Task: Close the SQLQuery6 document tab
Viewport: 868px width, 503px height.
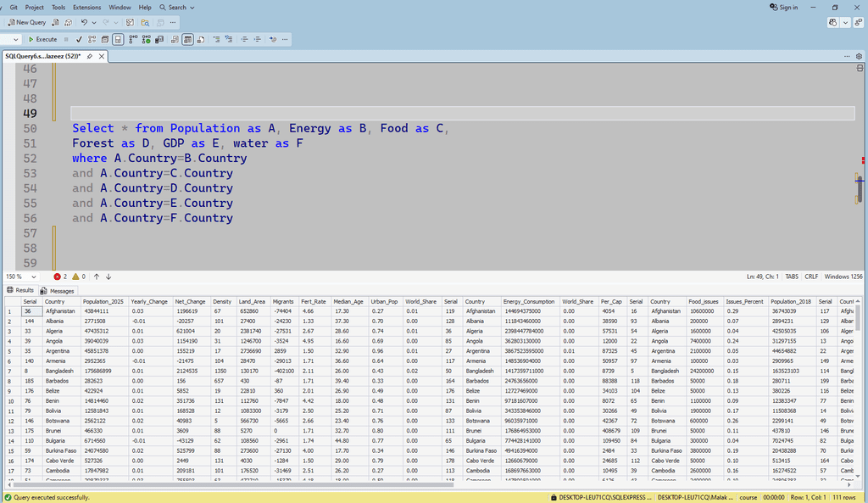Action: [101, 56]
